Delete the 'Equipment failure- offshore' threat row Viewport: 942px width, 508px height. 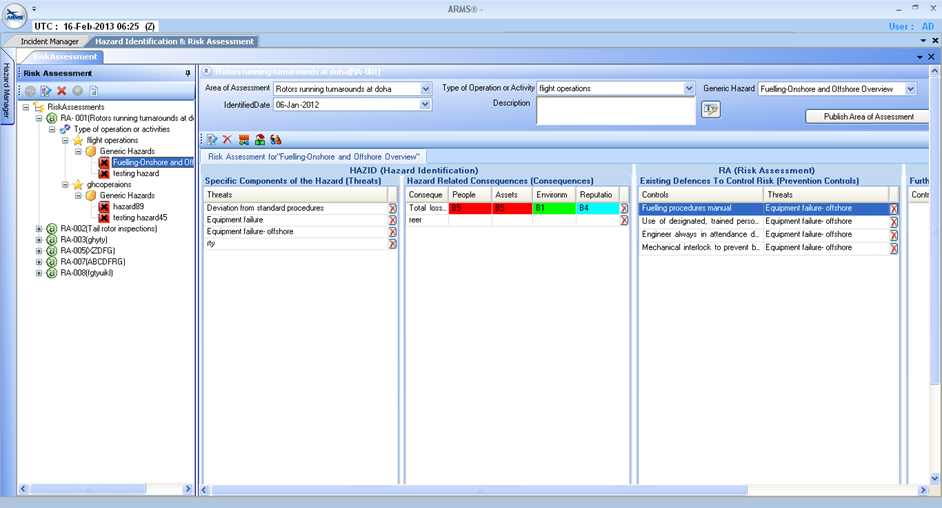pyautogui.click(x=393, y=232)
